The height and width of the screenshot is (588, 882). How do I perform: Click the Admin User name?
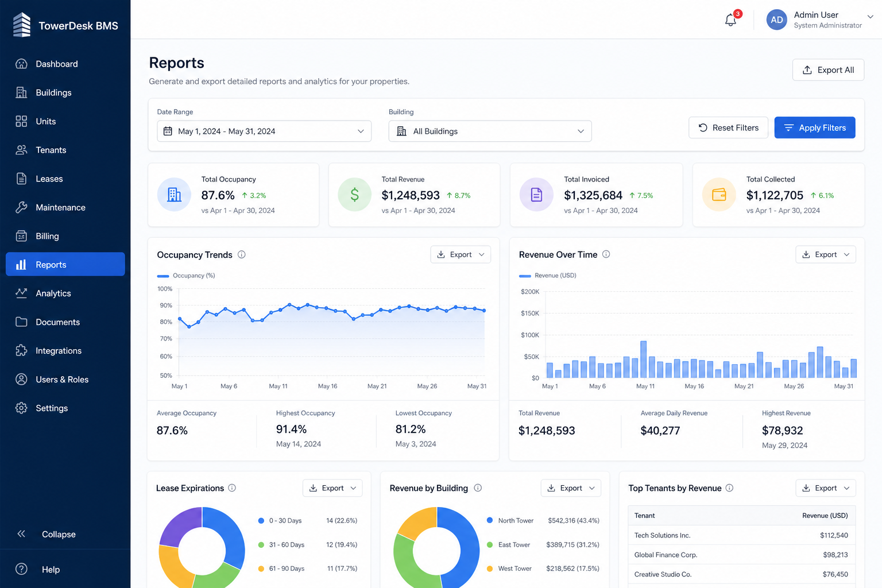coord(816,15)
